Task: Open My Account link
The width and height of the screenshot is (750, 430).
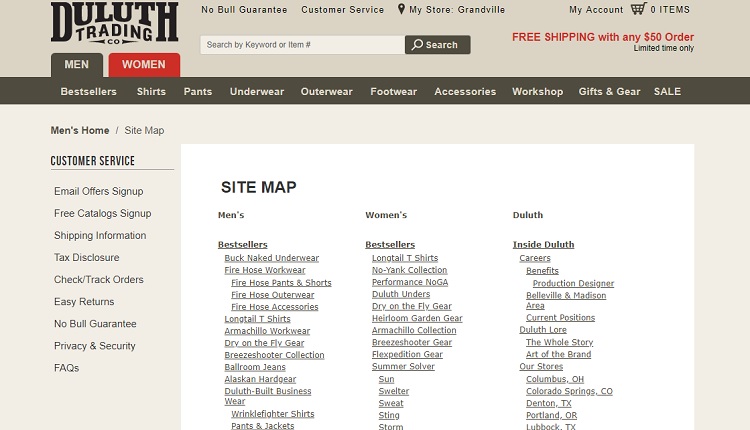Action: (x=596, y=10)
